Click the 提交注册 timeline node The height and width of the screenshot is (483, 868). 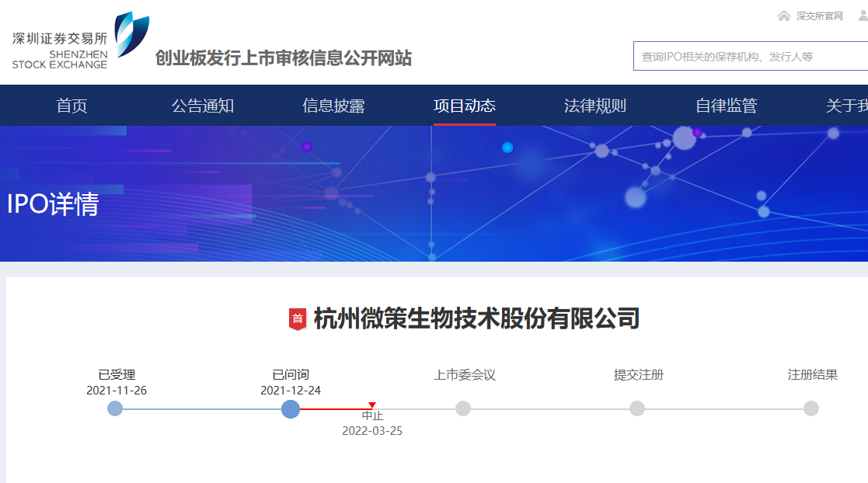(637, 409)
